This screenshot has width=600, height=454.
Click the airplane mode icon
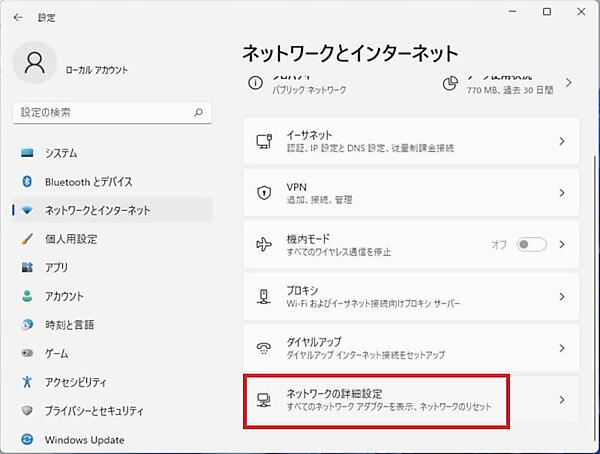[264, 244]
